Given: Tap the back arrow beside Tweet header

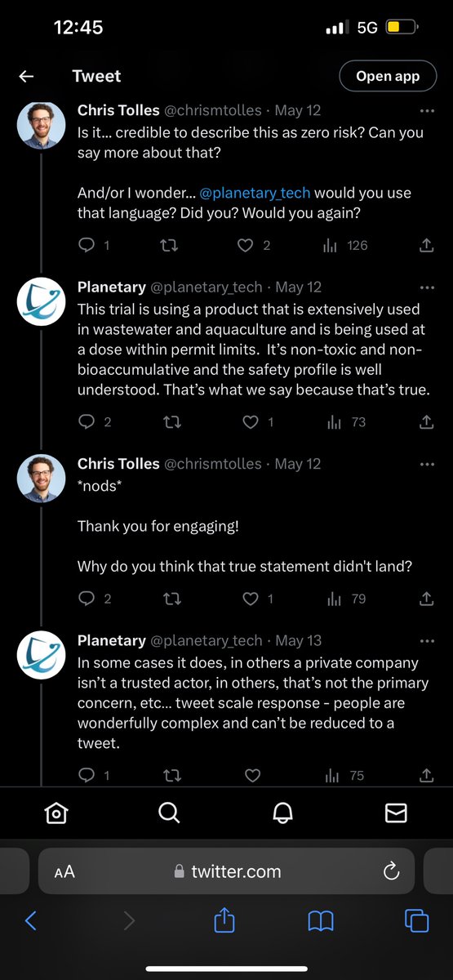Looking at the screenshot, I should 26,77.
